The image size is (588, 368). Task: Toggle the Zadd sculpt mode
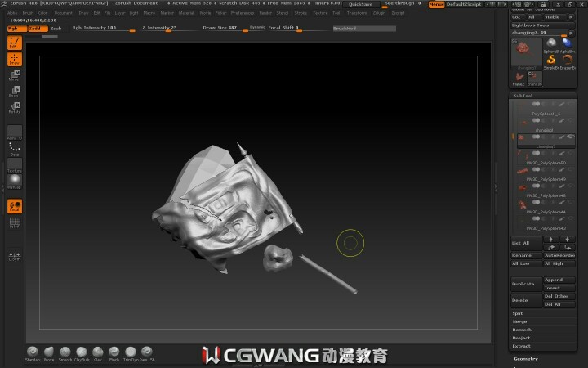(x=38, y=29)
